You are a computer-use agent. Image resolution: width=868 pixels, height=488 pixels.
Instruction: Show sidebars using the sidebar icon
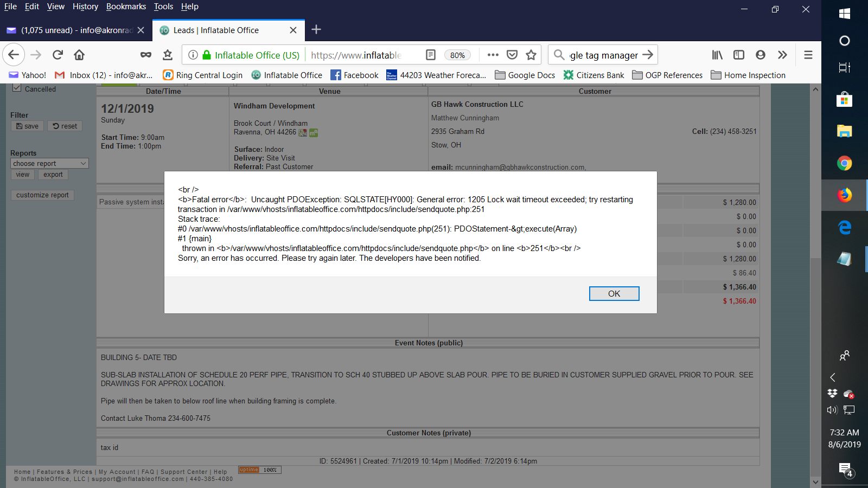(739, 55)
